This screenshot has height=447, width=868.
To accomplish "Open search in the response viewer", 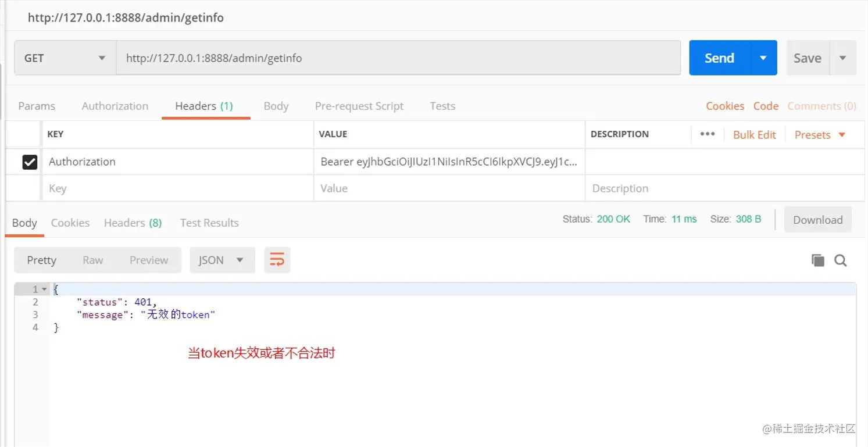I will [840, 260].
